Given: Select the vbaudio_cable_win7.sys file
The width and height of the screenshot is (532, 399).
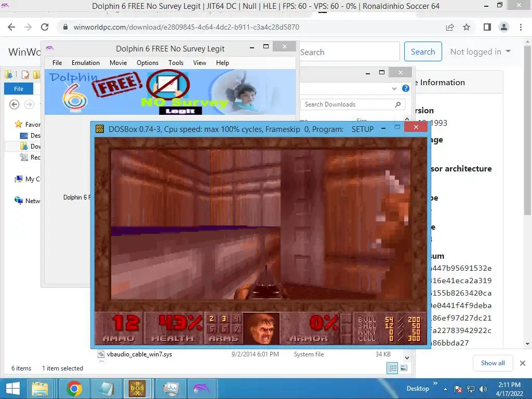Looking at the screenshot, I should pos(139,354).
